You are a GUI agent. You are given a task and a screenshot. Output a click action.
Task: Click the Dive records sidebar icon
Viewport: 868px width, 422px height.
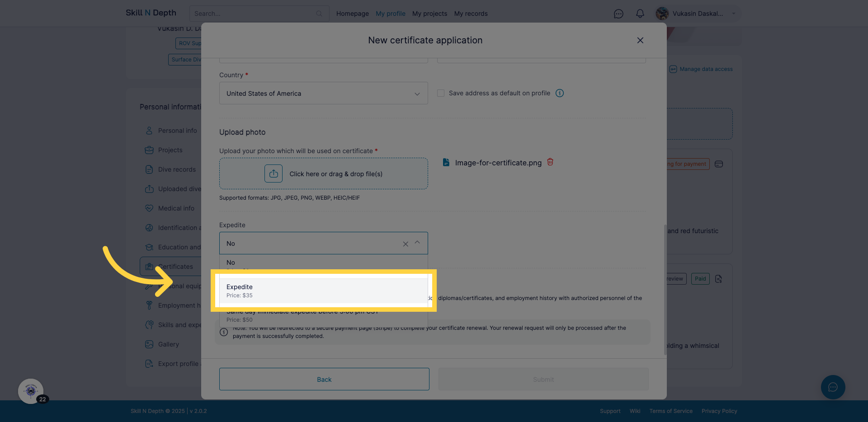point(149,169)
